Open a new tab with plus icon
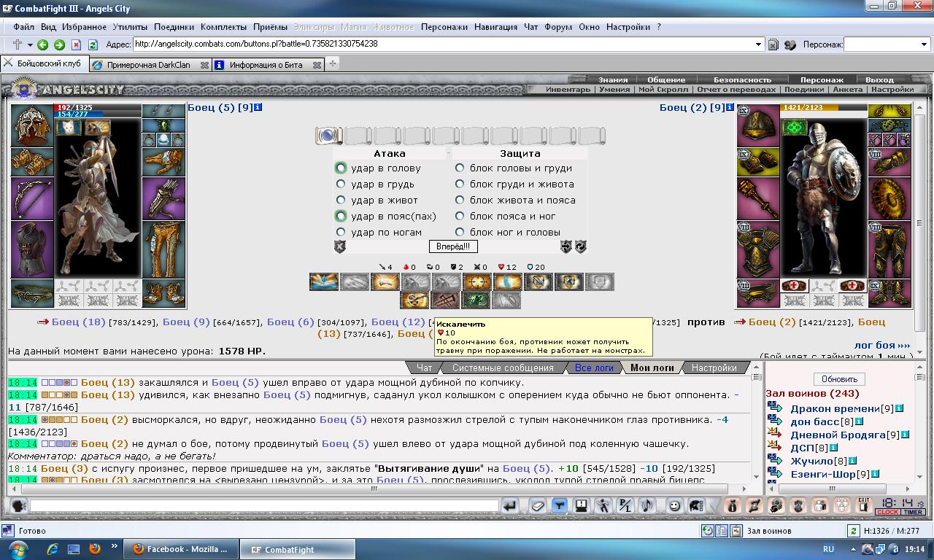Screen dimensions: 934x560 click(333, 64)
